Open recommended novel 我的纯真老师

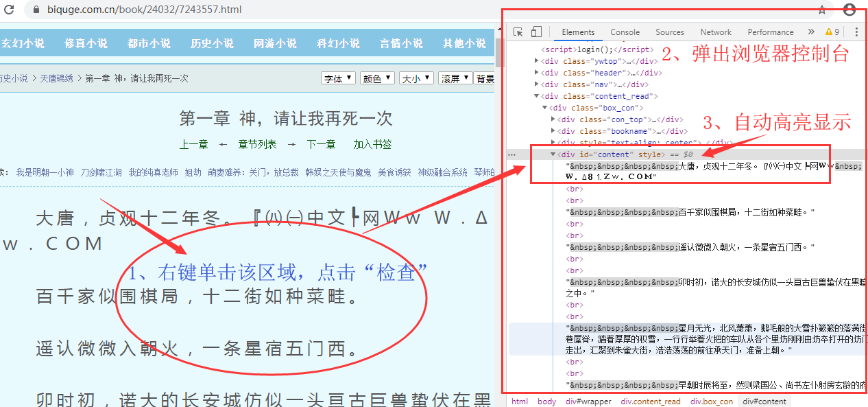coord(154,172)
